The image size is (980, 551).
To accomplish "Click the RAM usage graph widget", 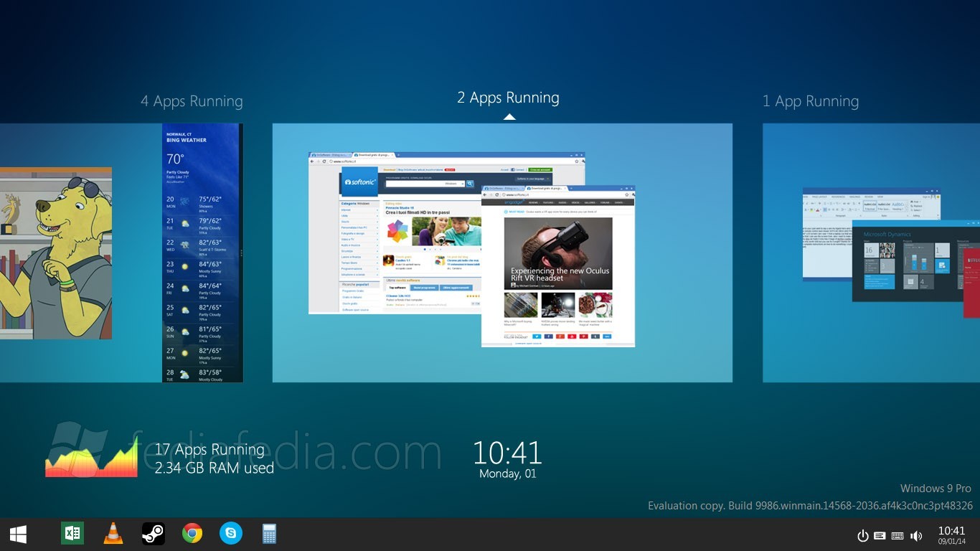I will tap(91, 458).
